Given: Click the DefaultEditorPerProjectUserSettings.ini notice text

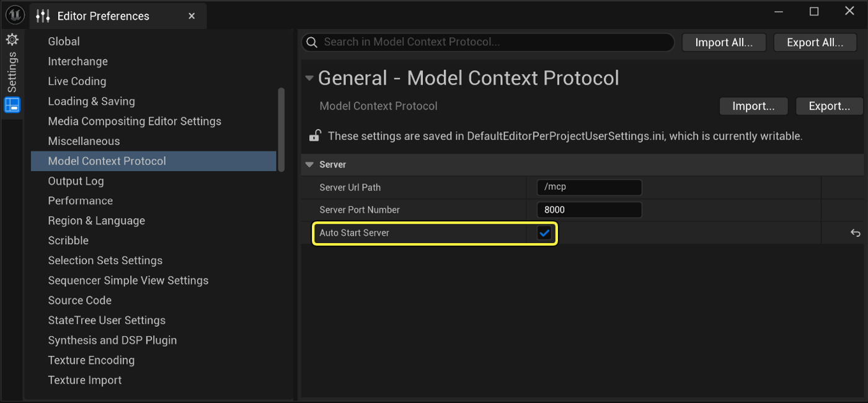Looking at the screenshot, I should [x=565, y=136].
